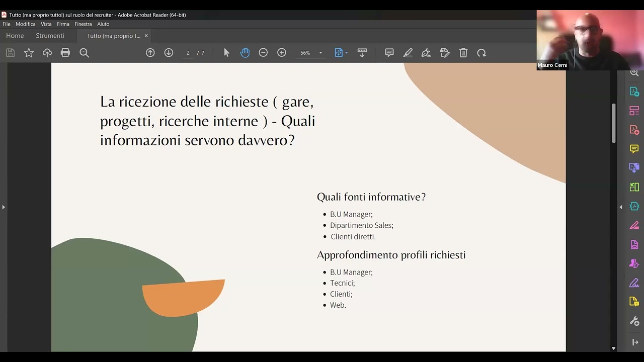Viewport: 644px width, 362px height.
Task: Click 'Dipartimento Sales;' bullet text
Action: (362, 225)
